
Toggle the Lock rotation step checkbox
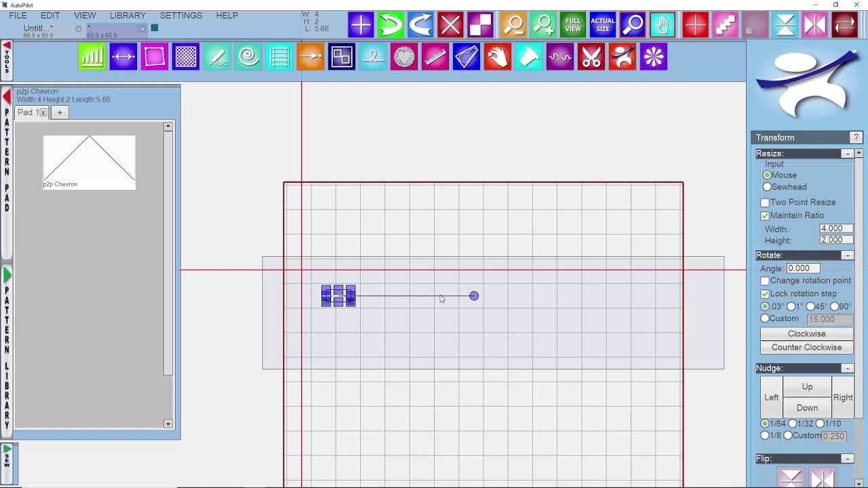pyautogui.click(x=765, y=293)
